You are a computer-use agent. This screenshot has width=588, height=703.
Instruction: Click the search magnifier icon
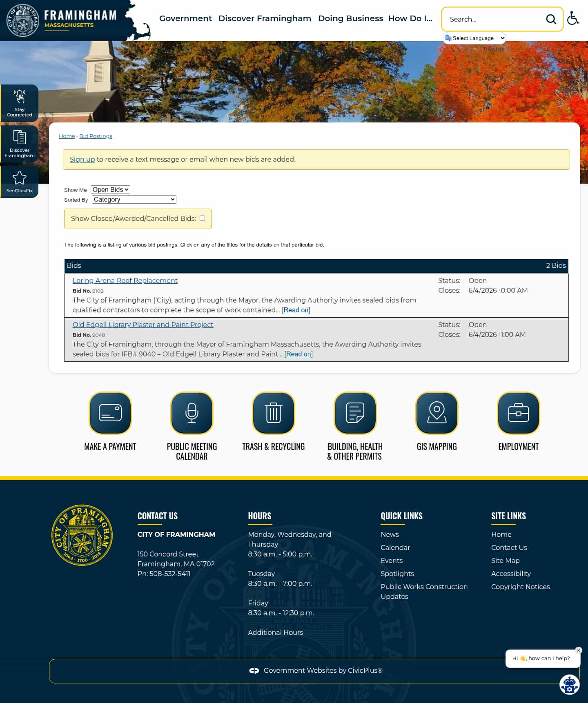pyautogui.click(x=551, y=19)
